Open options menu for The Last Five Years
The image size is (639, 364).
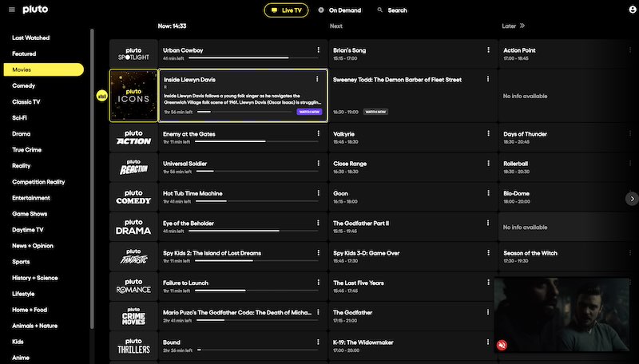pyautogui.click(x=488, y=282)
